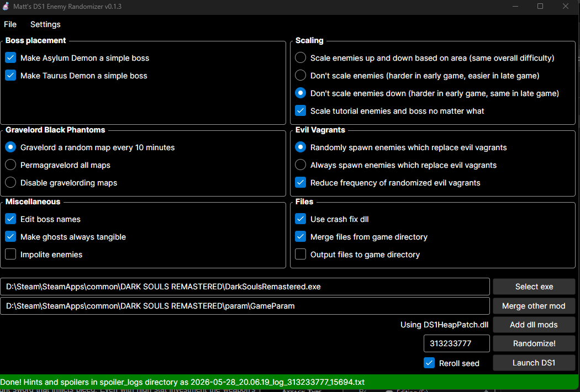
Task: Click the Boss placement group heading
Action: (35, 40)
